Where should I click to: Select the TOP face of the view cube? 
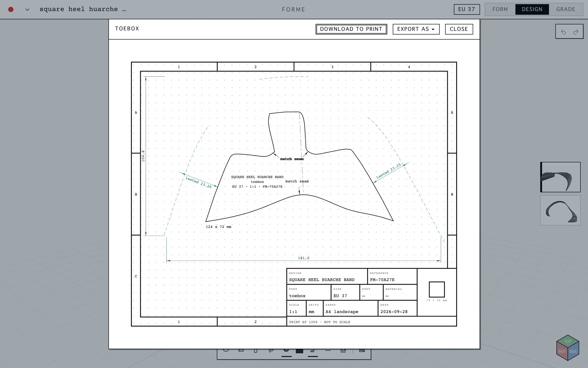(x=568, y=341)
